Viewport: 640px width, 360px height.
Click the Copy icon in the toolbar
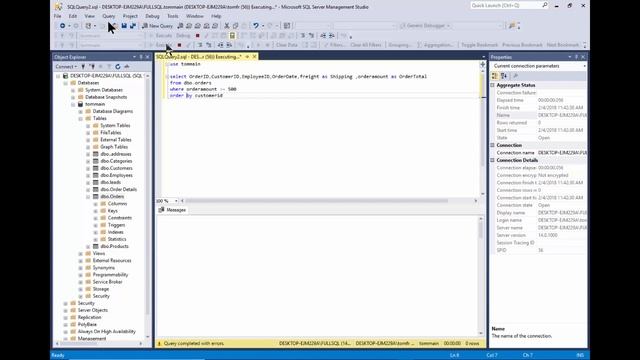click(x=236, y=26)
